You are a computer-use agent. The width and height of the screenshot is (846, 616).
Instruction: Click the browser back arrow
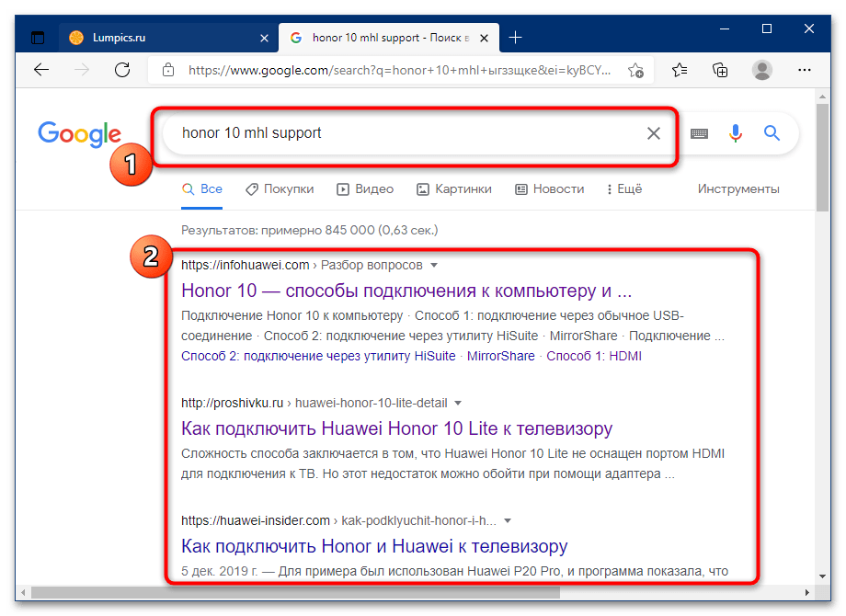coord(41,70)
